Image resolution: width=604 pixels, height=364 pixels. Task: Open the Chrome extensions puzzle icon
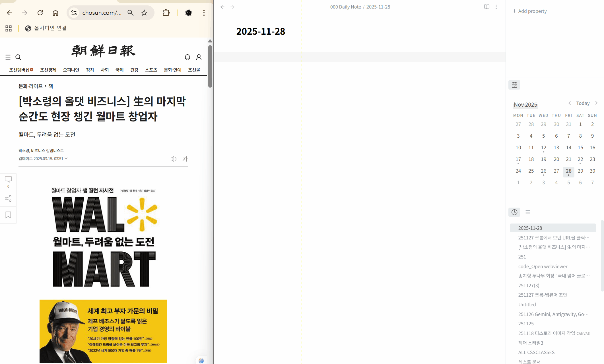166,13
